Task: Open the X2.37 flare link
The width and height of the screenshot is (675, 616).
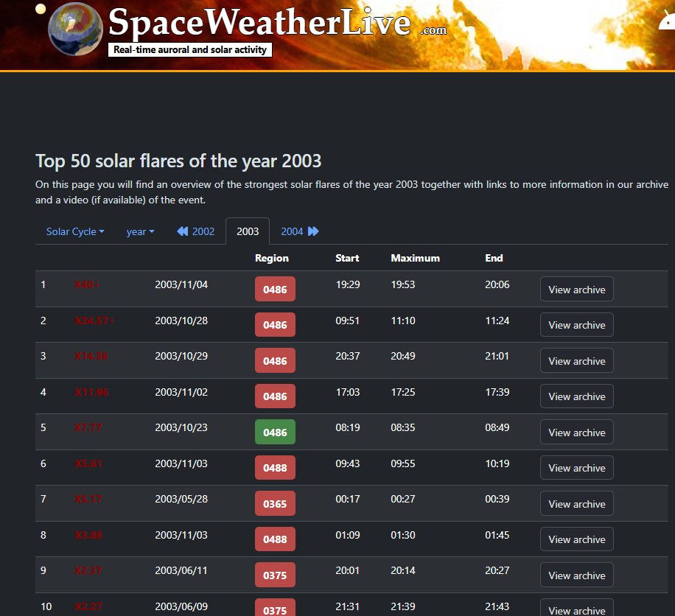Action: point(88,570)
